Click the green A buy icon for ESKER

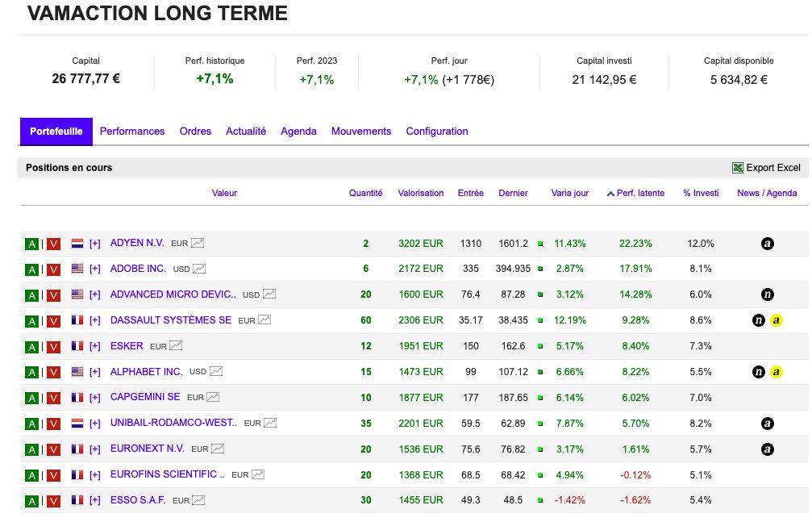click(x=31, y=347)
